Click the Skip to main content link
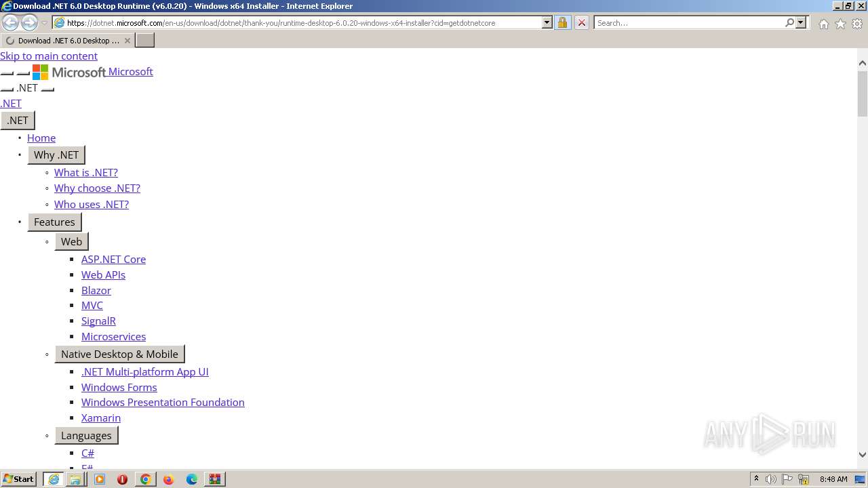Screen dimensions: 868x488 pos(49,56)
